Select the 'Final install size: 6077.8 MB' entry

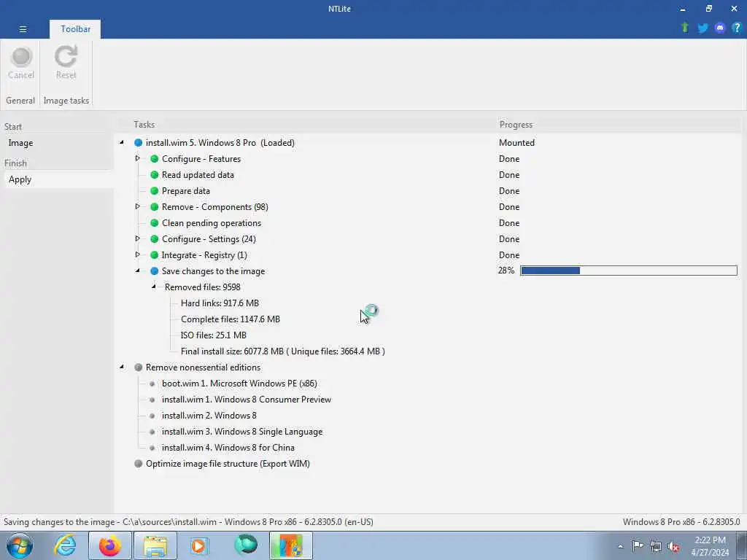pos(282,351)
